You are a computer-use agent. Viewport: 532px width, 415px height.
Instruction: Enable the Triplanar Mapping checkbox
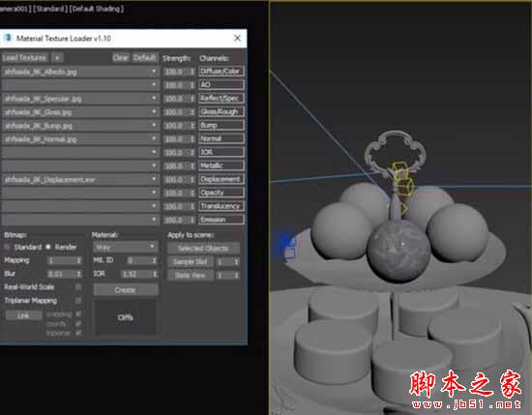(78, 301)
